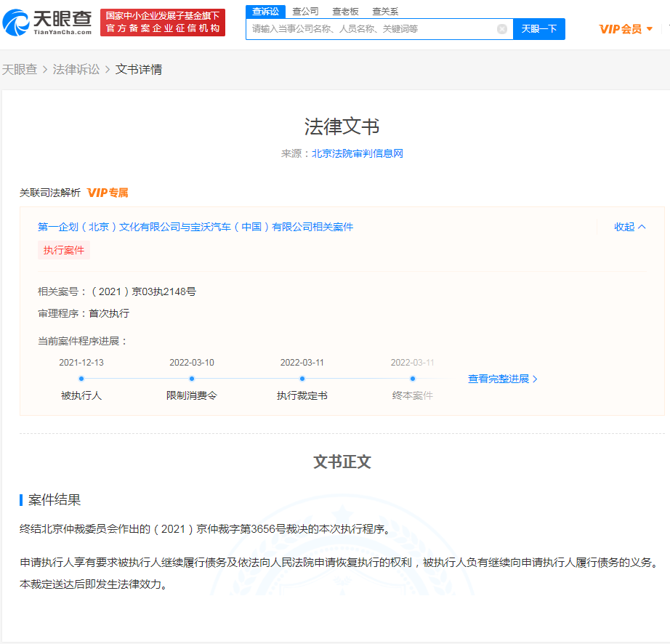Open the 第一企划 and 宝沃汽车 related case link
670x644 pixels.
click(195, 227)
